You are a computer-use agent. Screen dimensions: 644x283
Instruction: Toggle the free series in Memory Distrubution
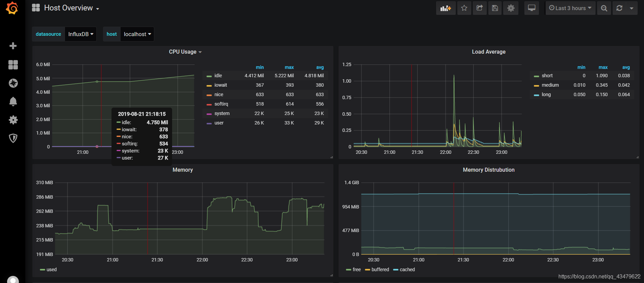click(x=357, y=270)
